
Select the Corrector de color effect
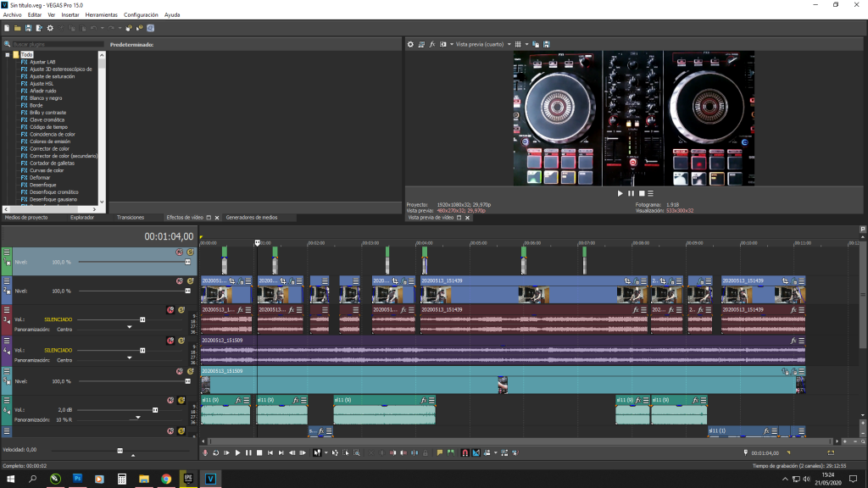[49, 148]
